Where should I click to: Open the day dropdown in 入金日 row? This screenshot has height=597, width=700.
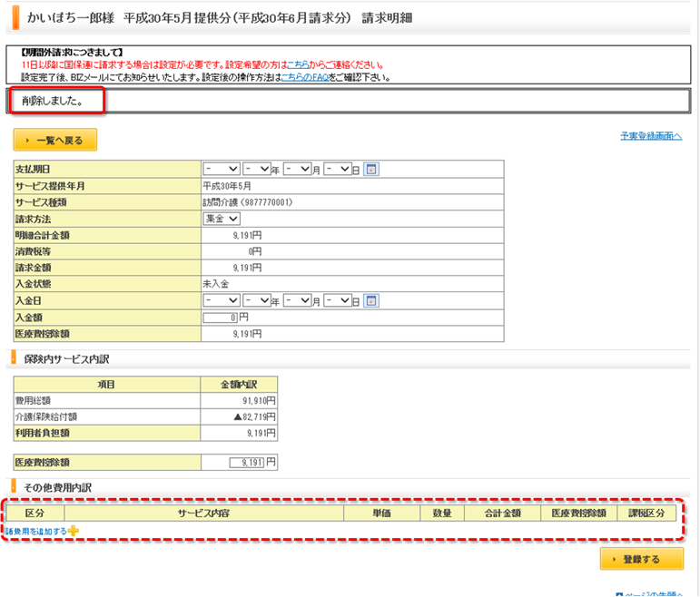pyautogui.click(x=338, y=300)
